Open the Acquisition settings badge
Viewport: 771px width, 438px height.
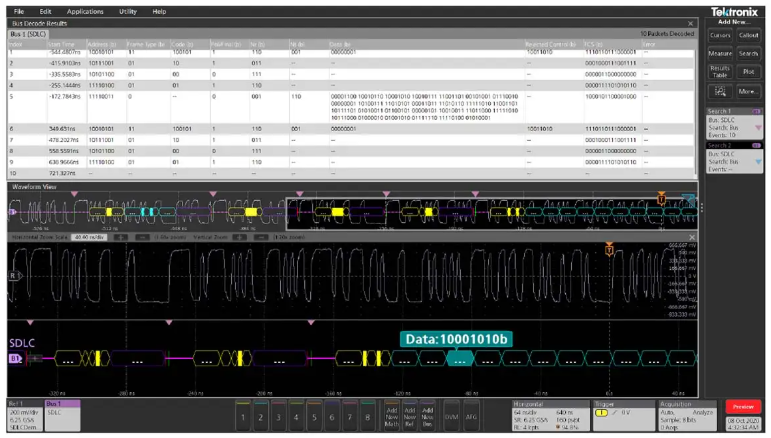[x=687, y=416]
